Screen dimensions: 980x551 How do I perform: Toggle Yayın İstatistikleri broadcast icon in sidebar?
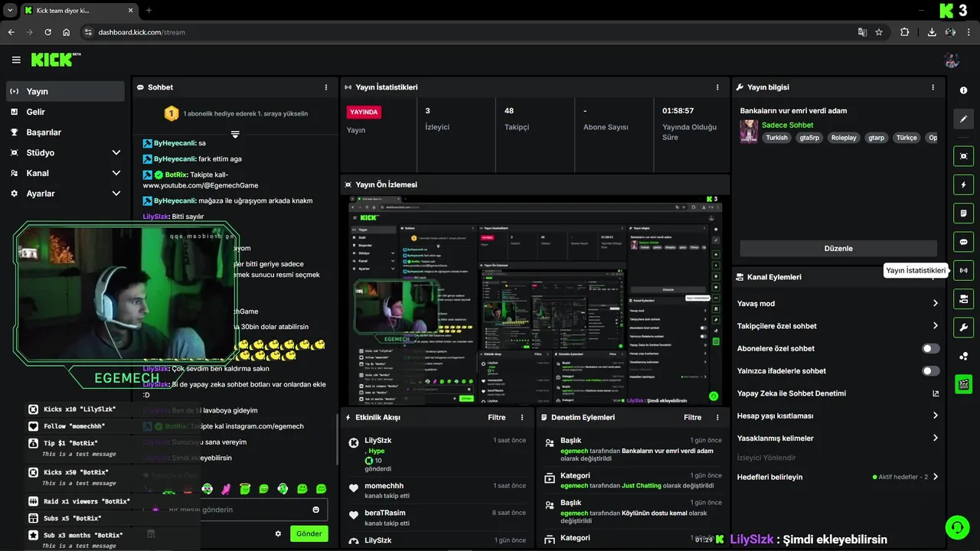tap(963, 270)
